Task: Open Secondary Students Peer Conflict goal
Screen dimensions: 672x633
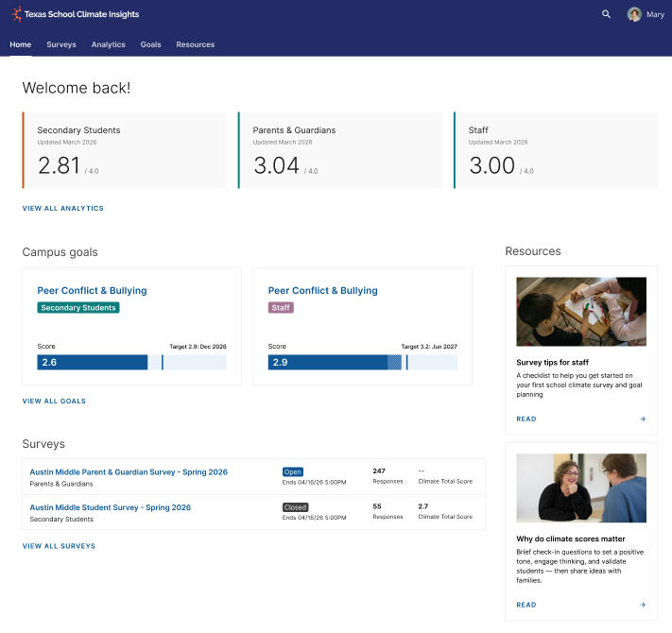Action: pos(92,290)
